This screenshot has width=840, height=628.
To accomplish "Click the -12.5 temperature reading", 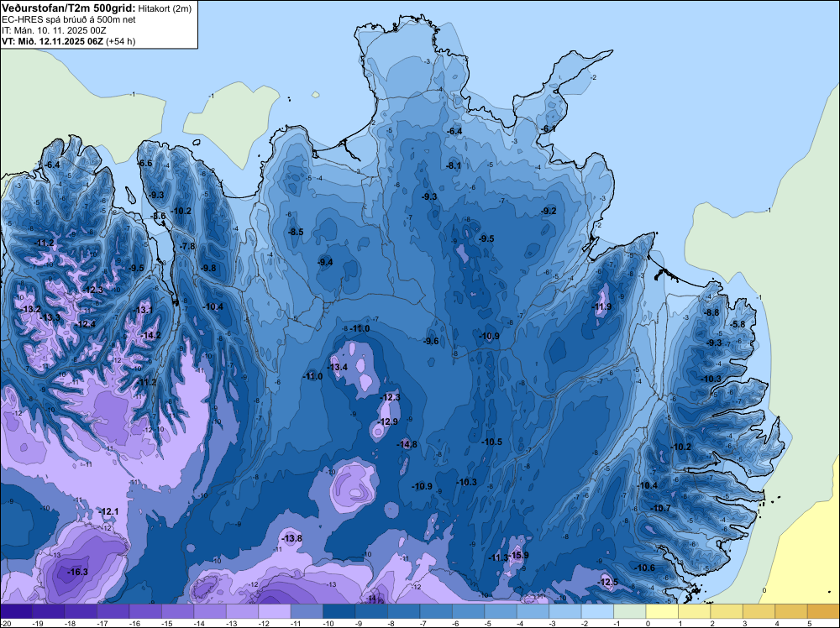I will 608,583.
